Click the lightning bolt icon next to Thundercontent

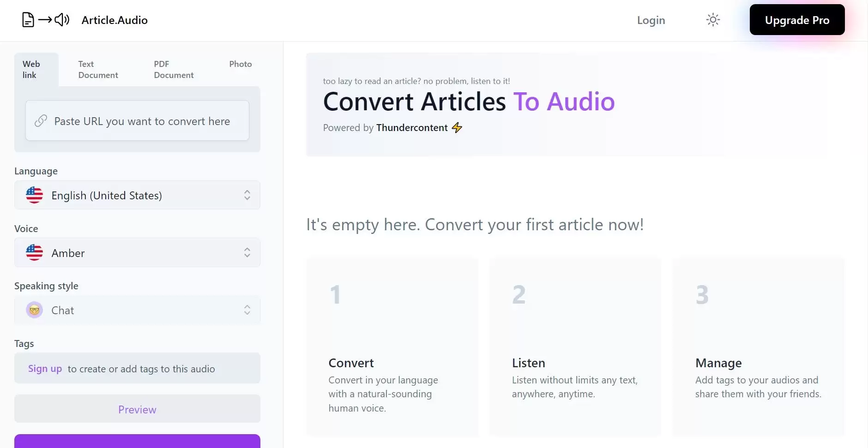pyautogui.click(x=457, y=128)
